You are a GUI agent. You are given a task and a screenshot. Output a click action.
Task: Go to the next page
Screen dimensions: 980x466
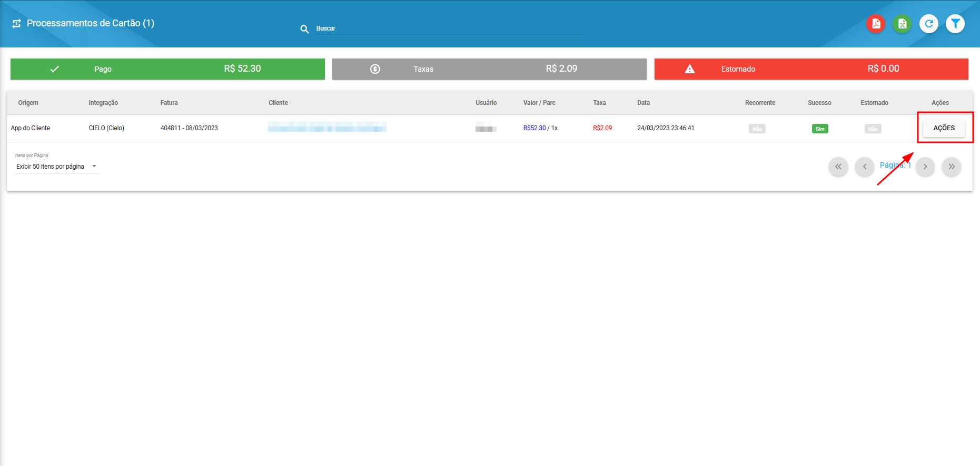coord(925,167)
